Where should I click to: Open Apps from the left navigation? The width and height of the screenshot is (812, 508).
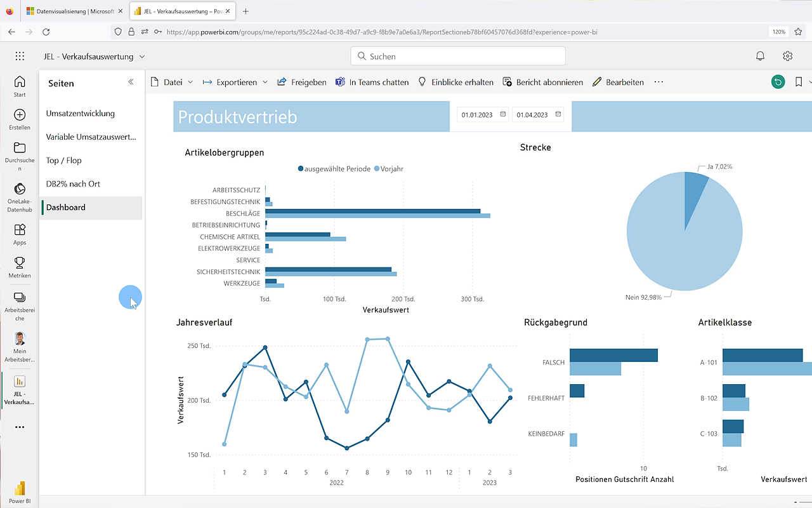point(20,229)
